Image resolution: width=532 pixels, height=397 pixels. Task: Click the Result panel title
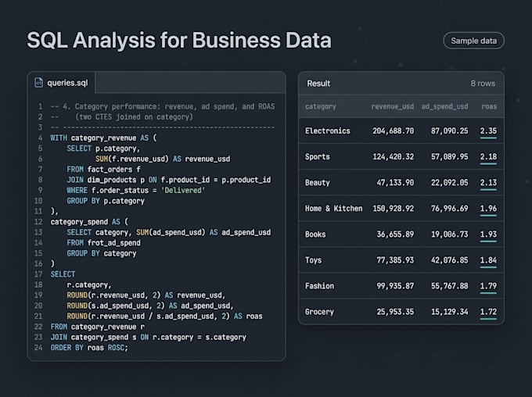pos(318,84)
